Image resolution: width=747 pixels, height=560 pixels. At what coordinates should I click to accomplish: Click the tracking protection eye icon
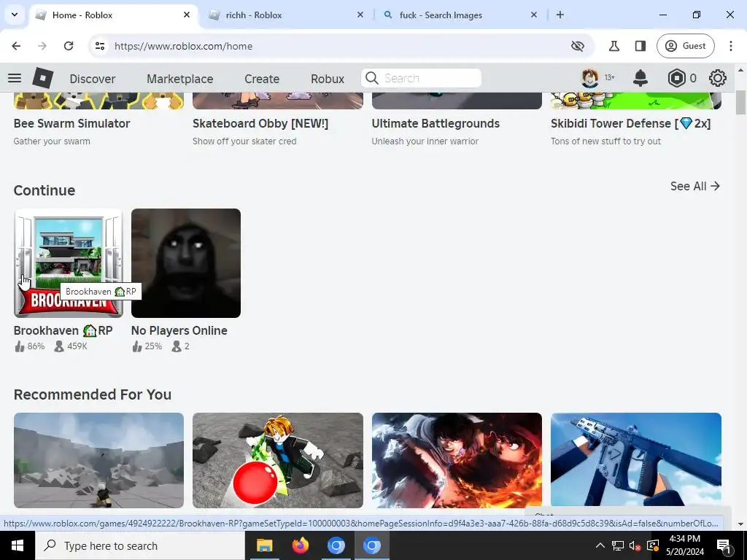578,46
